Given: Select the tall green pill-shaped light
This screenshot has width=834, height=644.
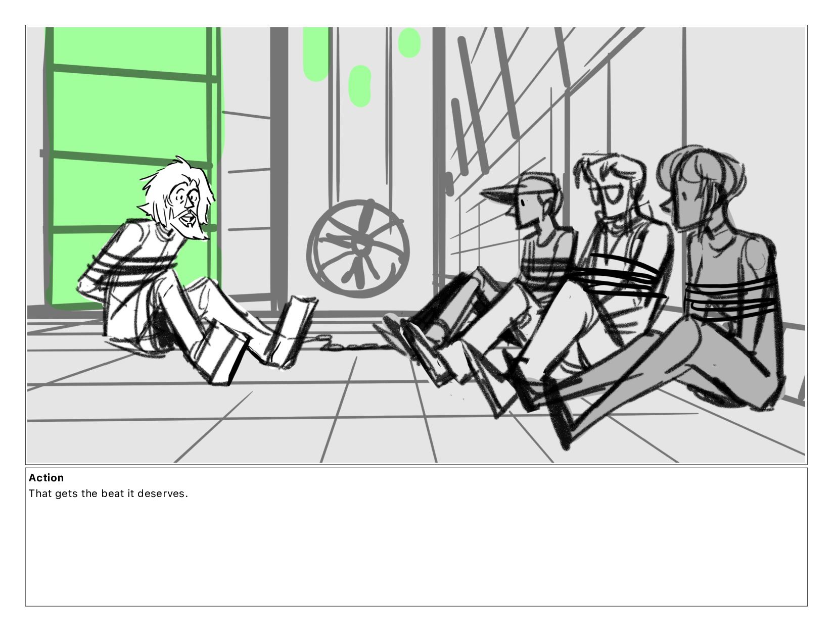Looking at the screenshot, I should tap(316, 54).
